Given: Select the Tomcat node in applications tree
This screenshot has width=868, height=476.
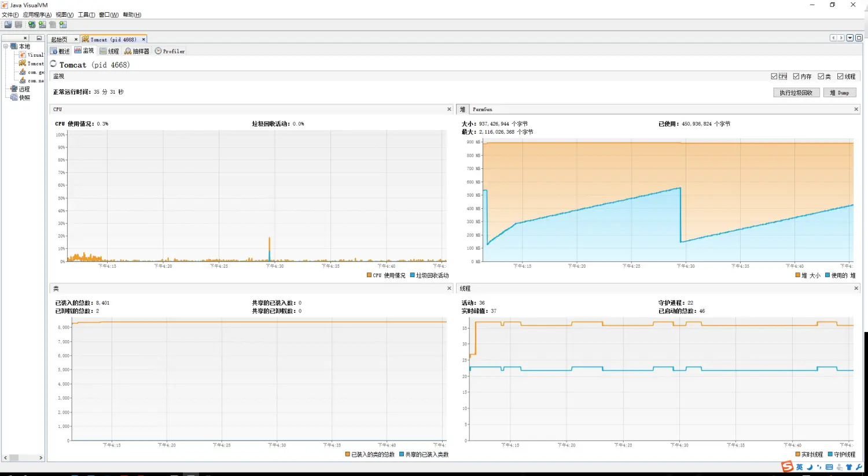Looking at the screenshot, I should (31, 64).
